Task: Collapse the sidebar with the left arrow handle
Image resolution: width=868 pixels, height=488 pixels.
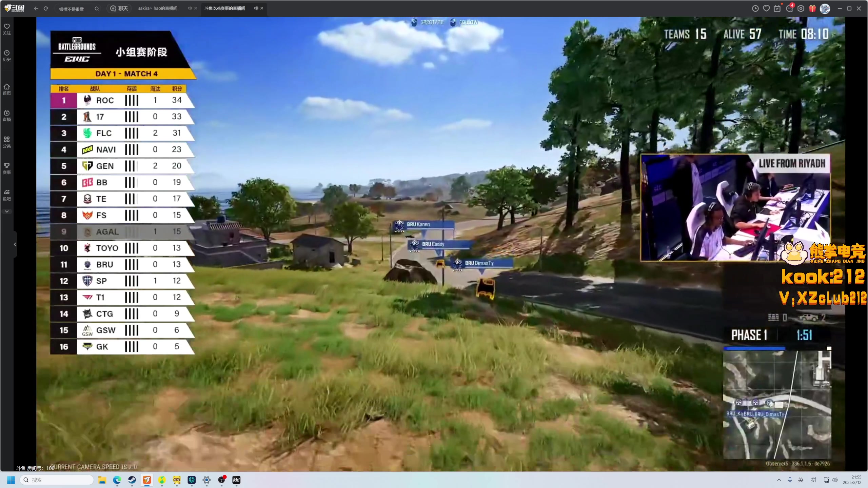Action: [15, 244]
